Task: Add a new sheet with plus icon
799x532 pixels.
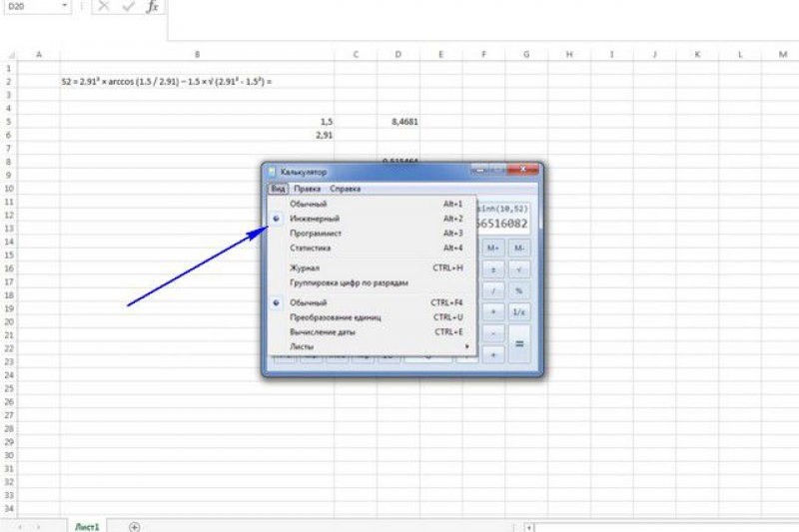Action: 134,527
